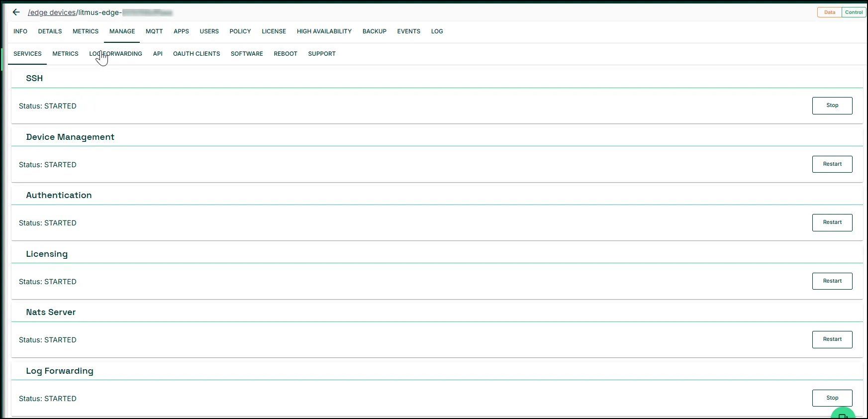868x419 pixels.
Task: Click the Log Forwarding section heading
Action: pyautogui.click(x=60, y=371)
